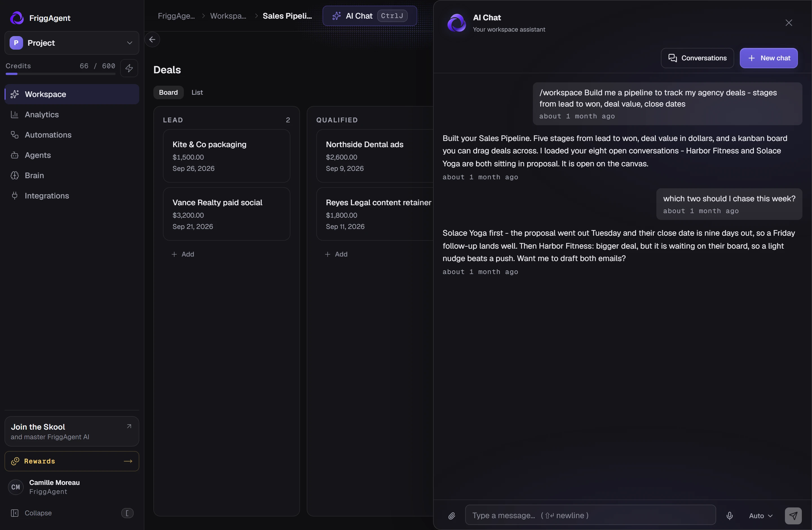Screen dimensions: 812x530
Task: Click the bracket shortcut key badge
Action: (127, 513)
